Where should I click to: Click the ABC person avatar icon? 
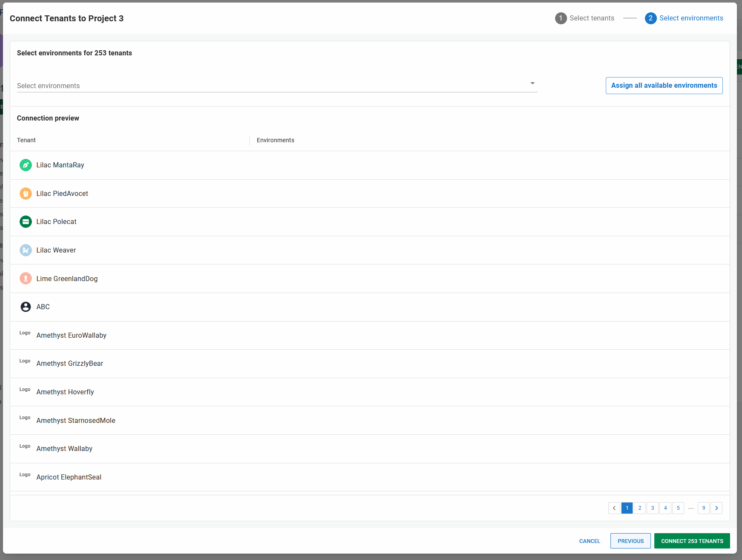26,307
